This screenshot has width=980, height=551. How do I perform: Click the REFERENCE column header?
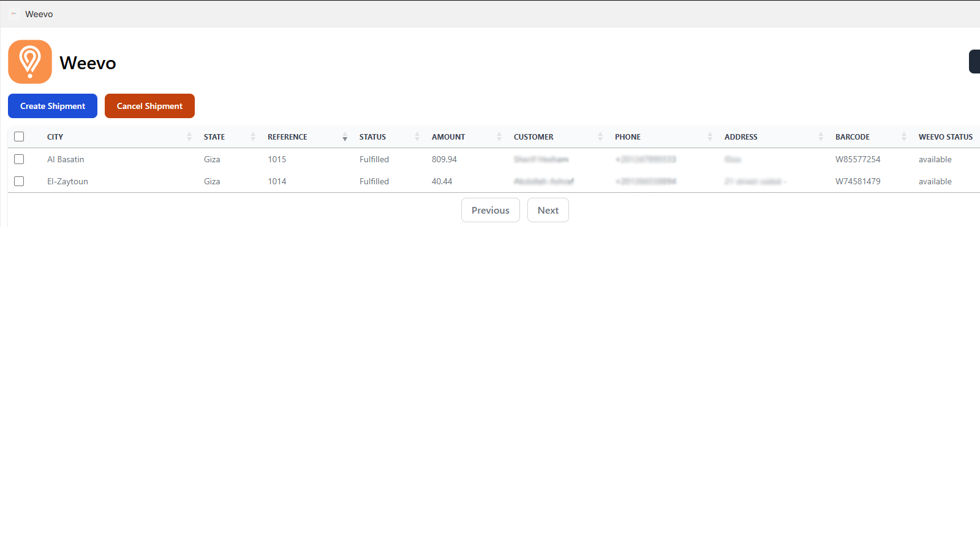click(287, 137)
